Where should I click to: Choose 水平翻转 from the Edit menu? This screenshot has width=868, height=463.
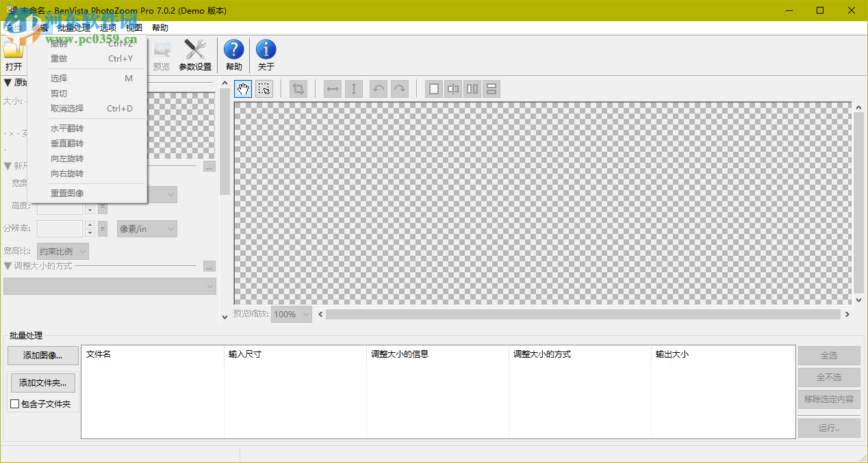tap(66, 128)
